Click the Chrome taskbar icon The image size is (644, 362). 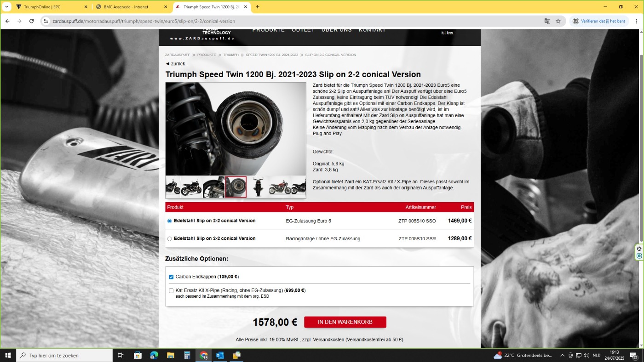click(204, 355)
